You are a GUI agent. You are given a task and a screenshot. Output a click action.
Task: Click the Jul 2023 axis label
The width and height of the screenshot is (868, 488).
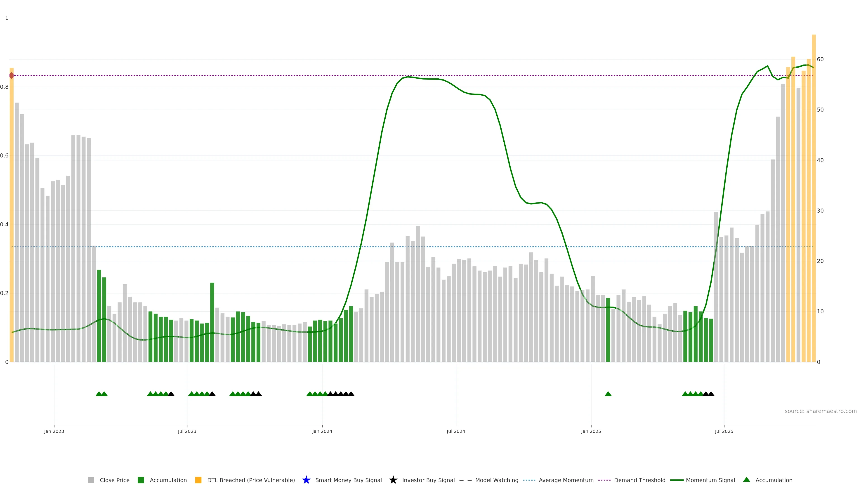187,431
